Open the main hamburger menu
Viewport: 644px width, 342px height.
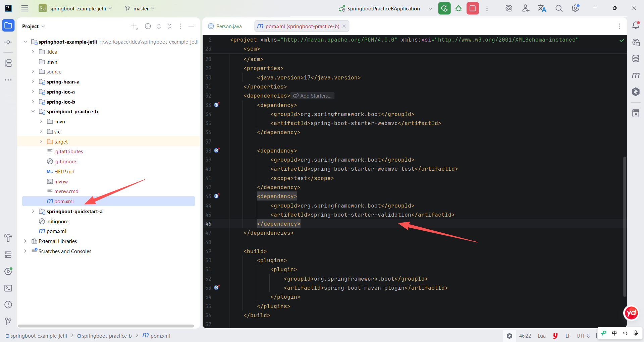24,8
